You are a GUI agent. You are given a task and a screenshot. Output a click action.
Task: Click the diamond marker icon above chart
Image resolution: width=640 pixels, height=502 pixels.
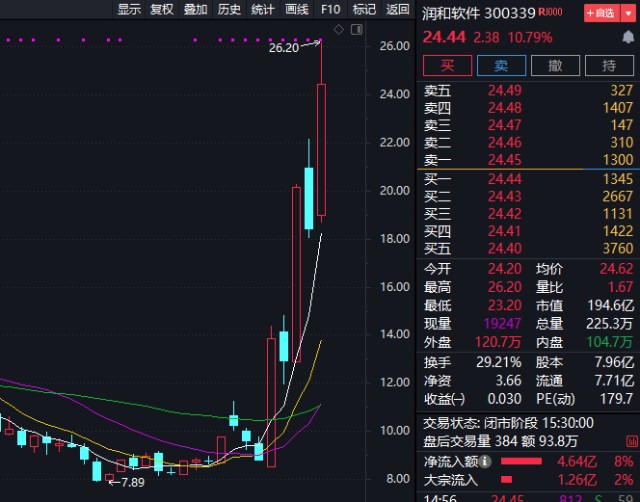(338, 30)
